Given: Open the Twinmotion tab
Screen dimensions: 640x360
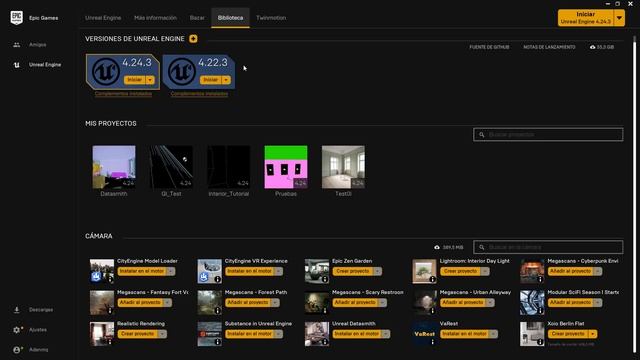Looking at the screenshot, I should point(271,18).
